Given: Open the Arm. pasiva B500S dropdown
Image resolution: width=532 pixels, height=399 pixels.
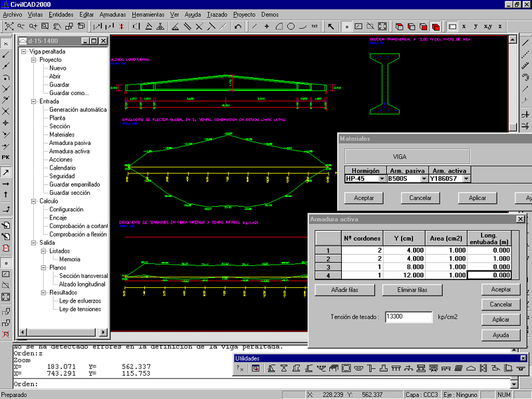Looking at the screenshot, I should click(x=424, y=178).
